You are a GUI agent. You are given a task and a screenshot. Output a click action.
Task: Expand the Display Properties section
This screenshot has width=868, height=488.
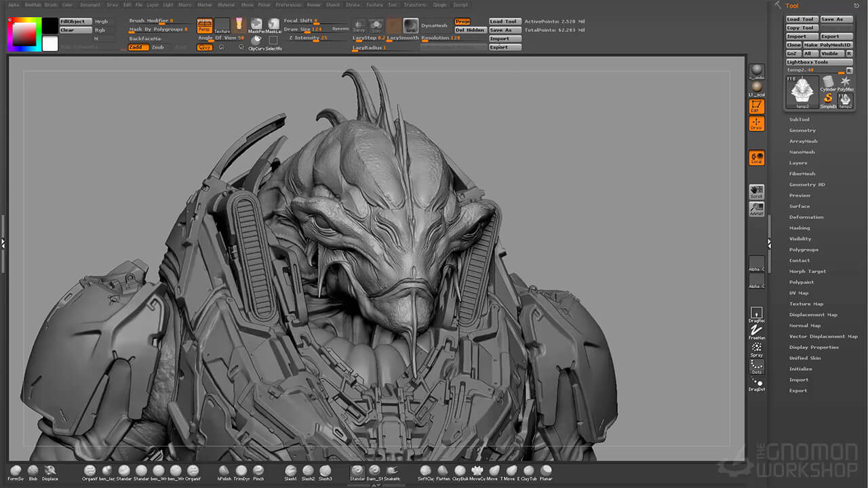(814, 347)
